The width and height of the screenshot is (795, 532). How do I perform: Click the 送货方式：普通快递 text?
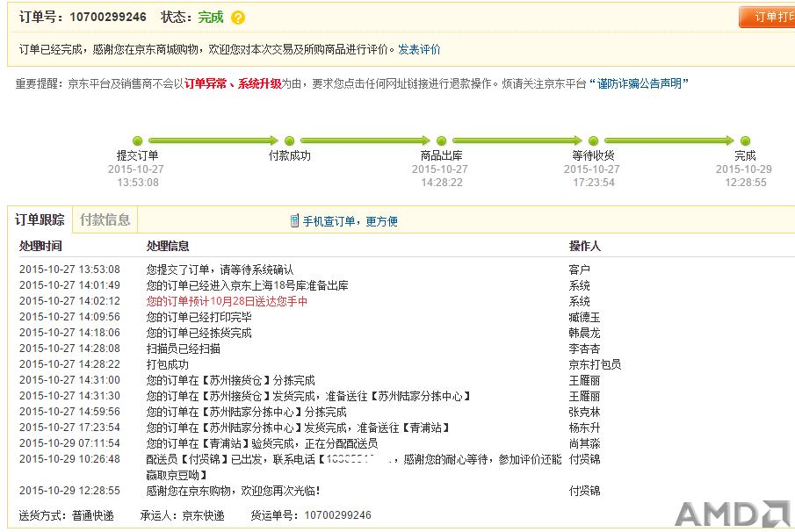coord(67,516)
